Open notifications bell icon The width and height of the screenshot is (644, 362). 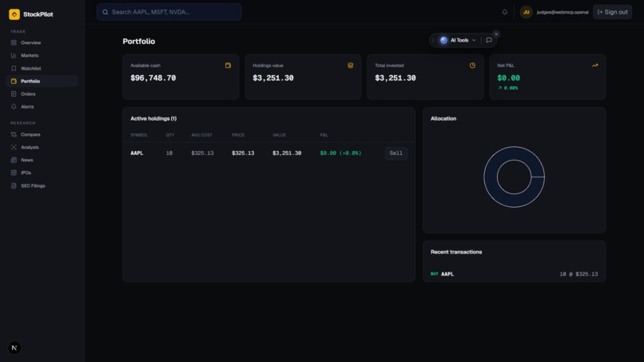[x=504, y=12]
